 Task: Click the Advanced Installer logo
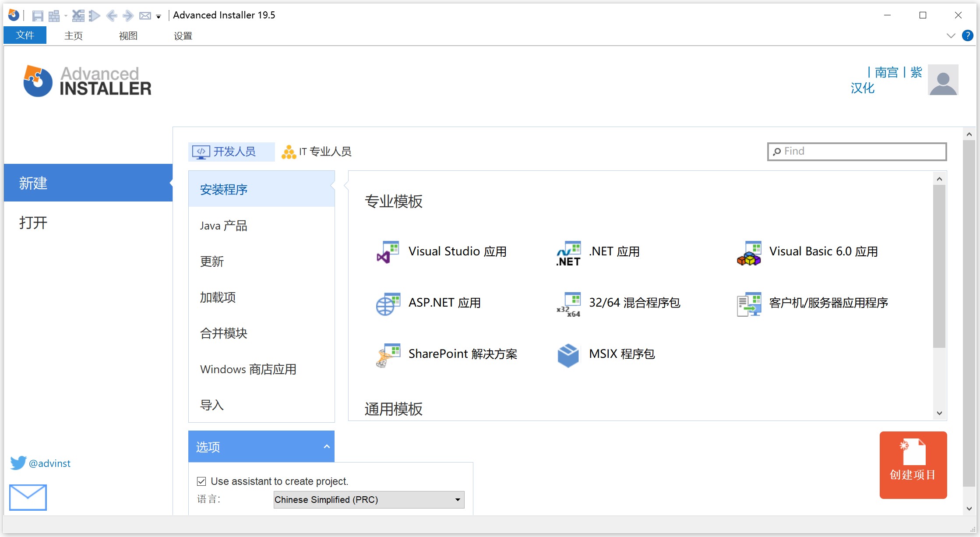click(x=87, y=81)
